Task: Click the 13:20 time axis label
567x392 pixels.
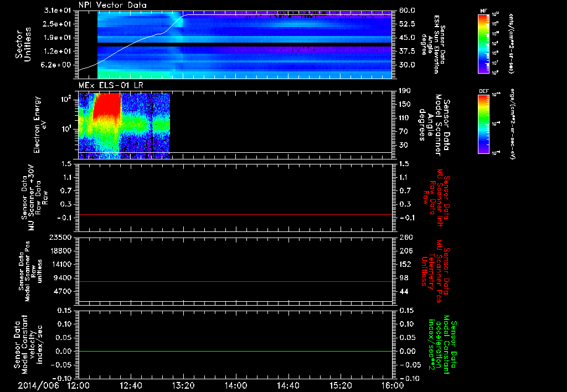Action: [183, 385]
